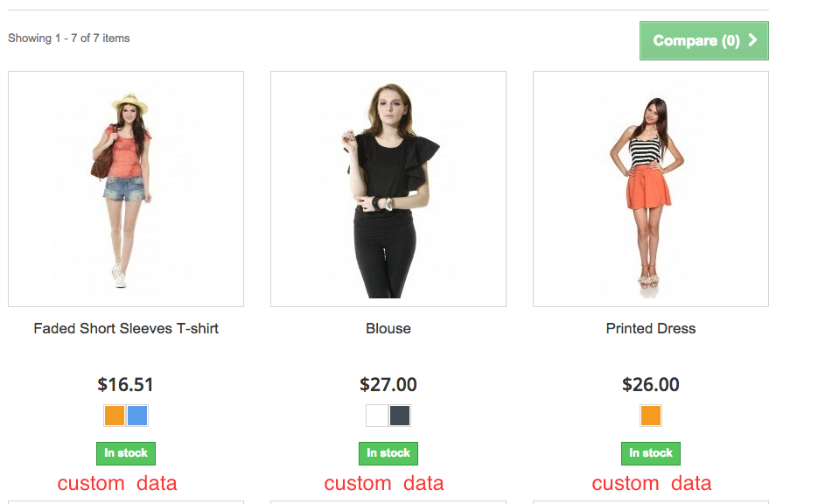Click the Compare (0) button

tap(697, 41)
